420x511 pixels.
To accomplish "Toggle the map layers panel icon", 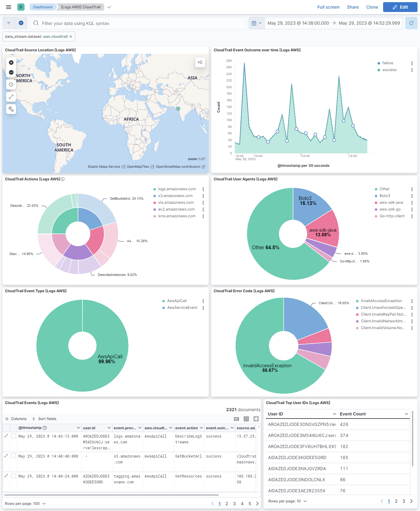I will [x=200, y=63].
